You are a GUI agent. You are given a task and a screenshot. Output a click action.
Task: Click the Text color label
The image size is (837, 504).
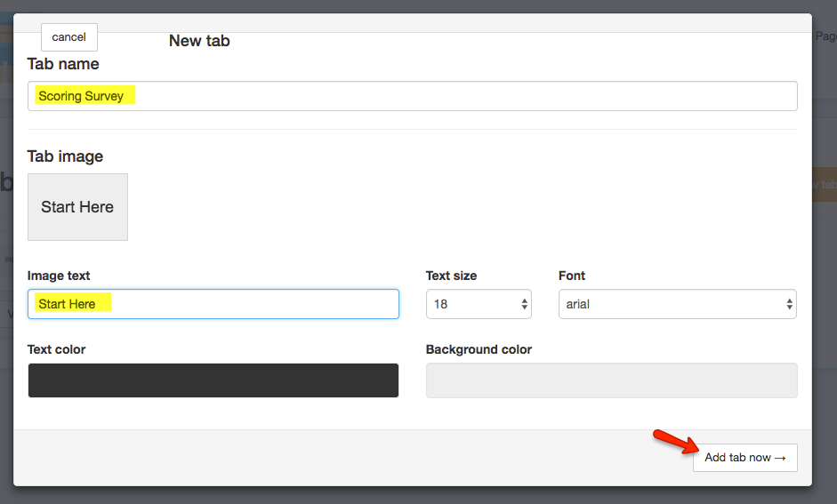point(56,349)
